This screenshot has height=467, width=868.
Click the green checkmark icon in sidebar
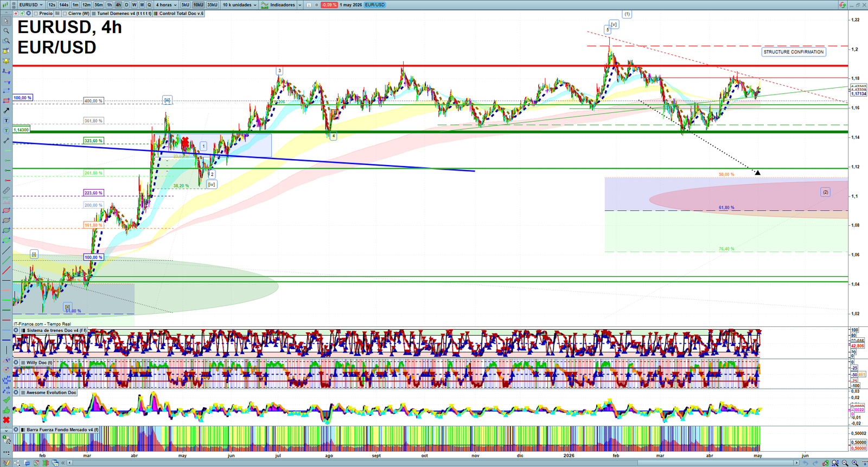click(x=6, y=399)
